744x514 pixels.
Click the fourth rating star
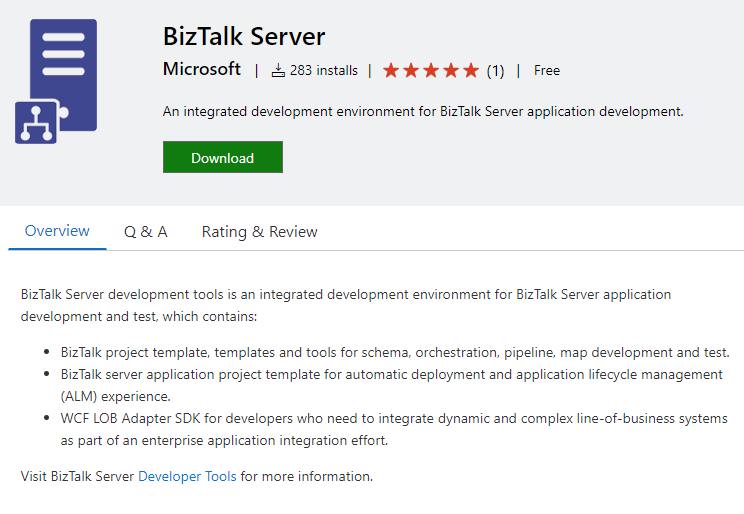click(451, 71)
